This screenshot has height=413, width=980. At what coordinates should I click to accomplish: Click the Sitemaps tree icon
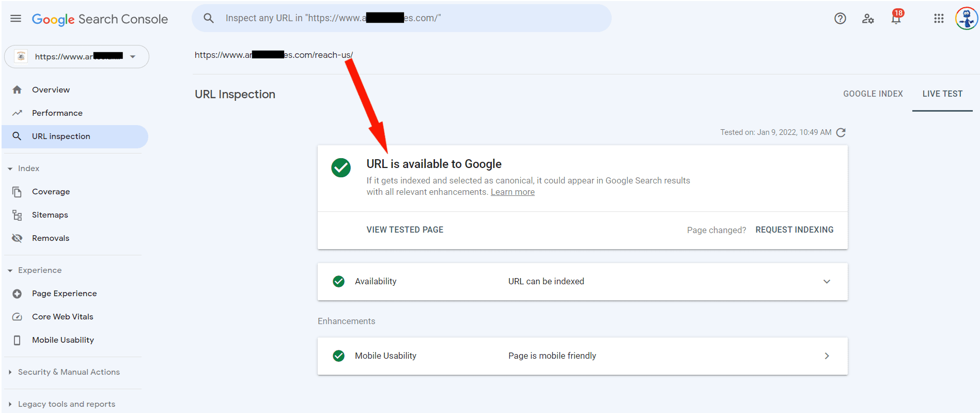click(x=17, y=215)
